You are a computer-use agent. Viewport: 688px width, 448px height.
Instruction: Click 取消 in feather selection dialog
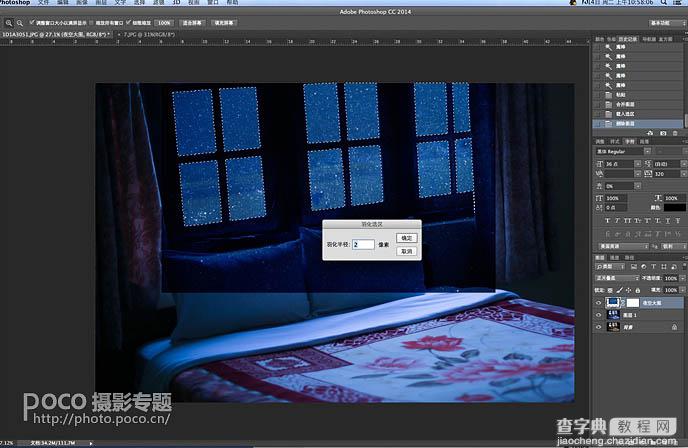(x=406, y=251)
